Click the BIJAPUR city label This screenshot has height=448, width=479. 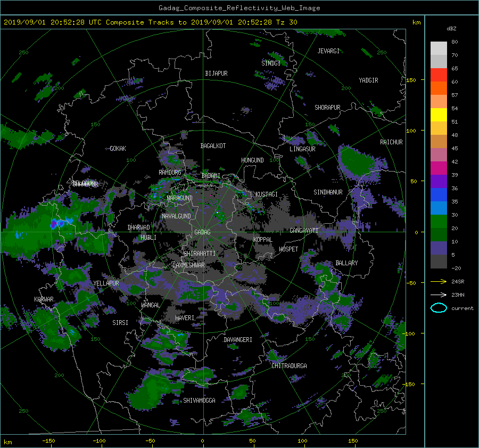click(216, 74)
